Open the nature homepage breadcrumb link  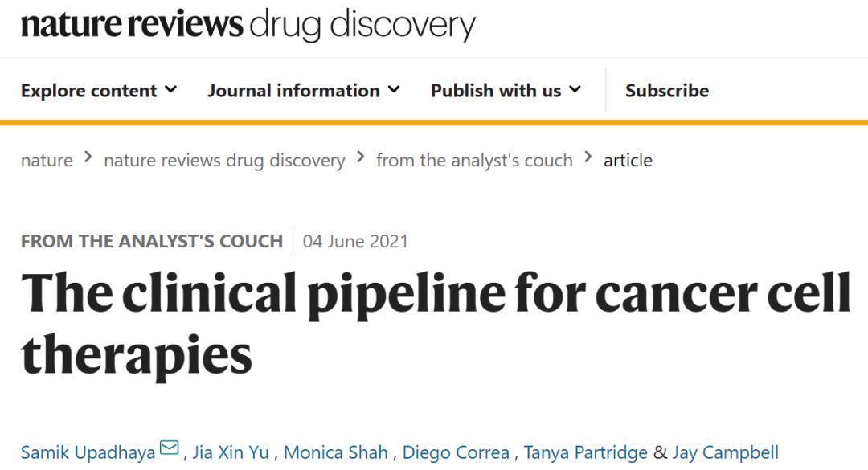pos(47,160)
